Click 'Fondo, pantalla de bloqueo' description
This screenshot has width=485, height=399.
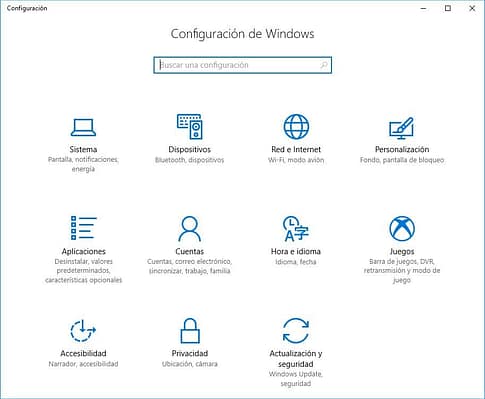tap(402, 160)
